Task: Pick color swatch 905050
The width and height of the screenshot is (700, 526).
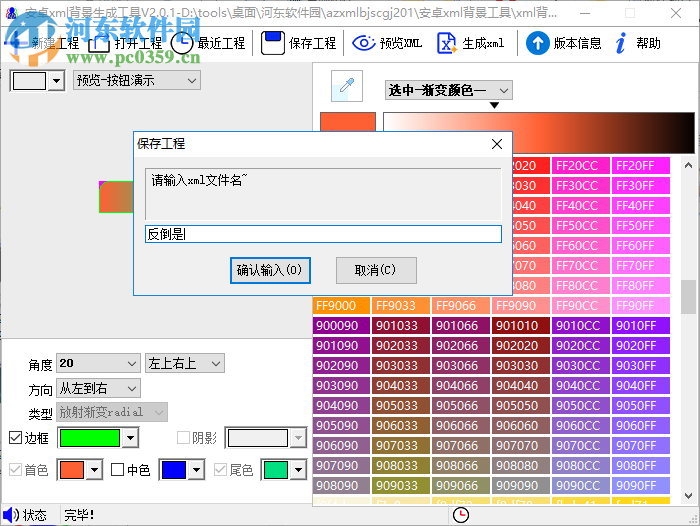Action: (x=521, y=405)
